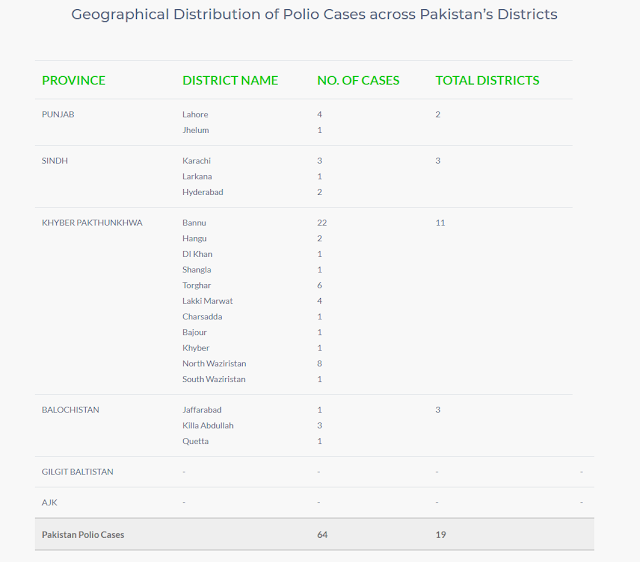The image size is (640, 562).
Task: Click the Karachi district entry
Action: coord(197,160)
